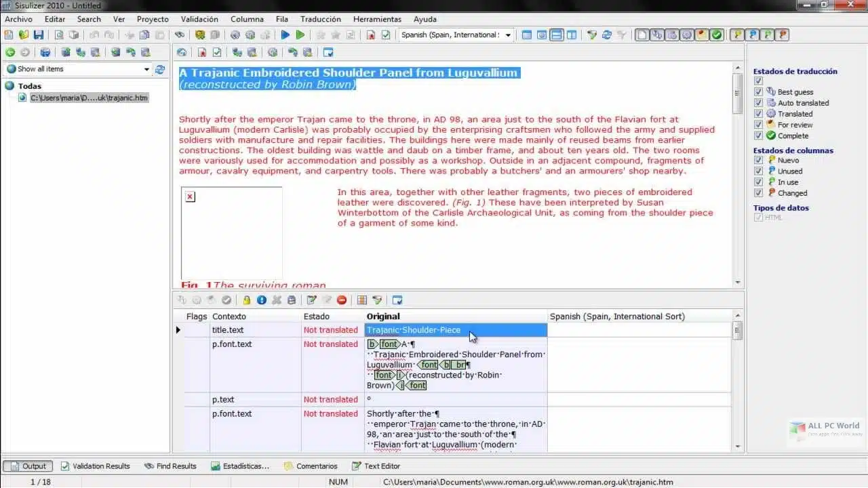Click the blue floppy Save icon
Viewport: 868px width, 488px height.
point(38,35)
